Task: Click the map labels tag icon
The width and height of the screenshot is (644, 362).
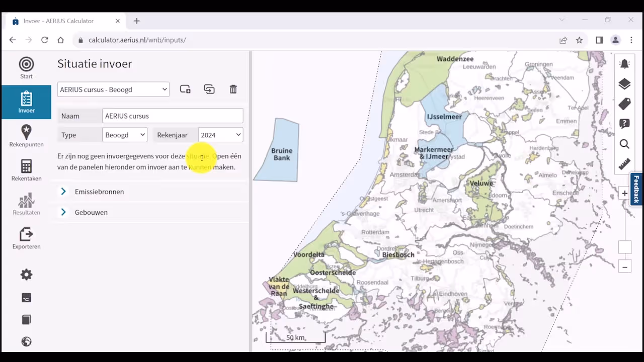Action: (x=624, y=104)
